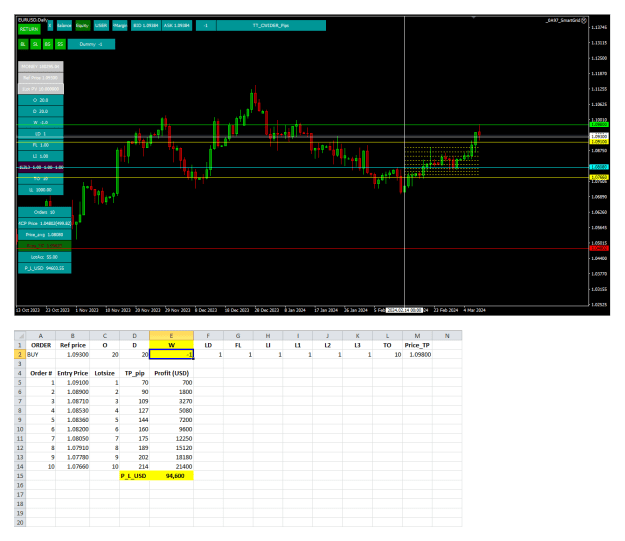Viewport: 625px width, 541px height.
Task: Click entry price cell 1.09100
Action: coord(73,383)
